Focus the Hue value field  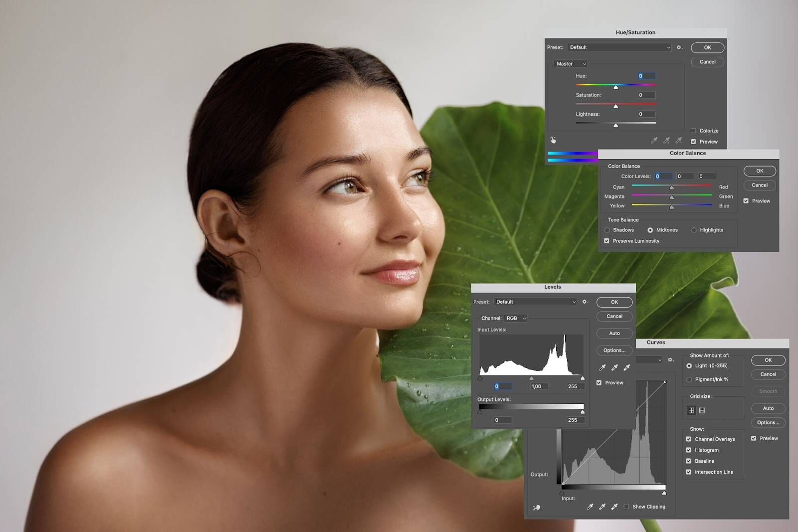(x=646, y=76)
